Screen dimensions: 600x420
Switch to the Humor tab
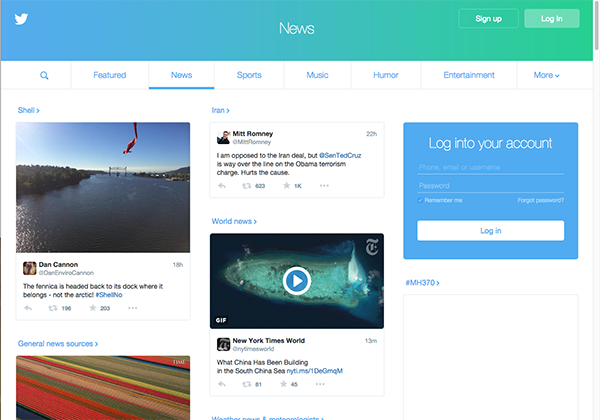click(x=386, y=75)
